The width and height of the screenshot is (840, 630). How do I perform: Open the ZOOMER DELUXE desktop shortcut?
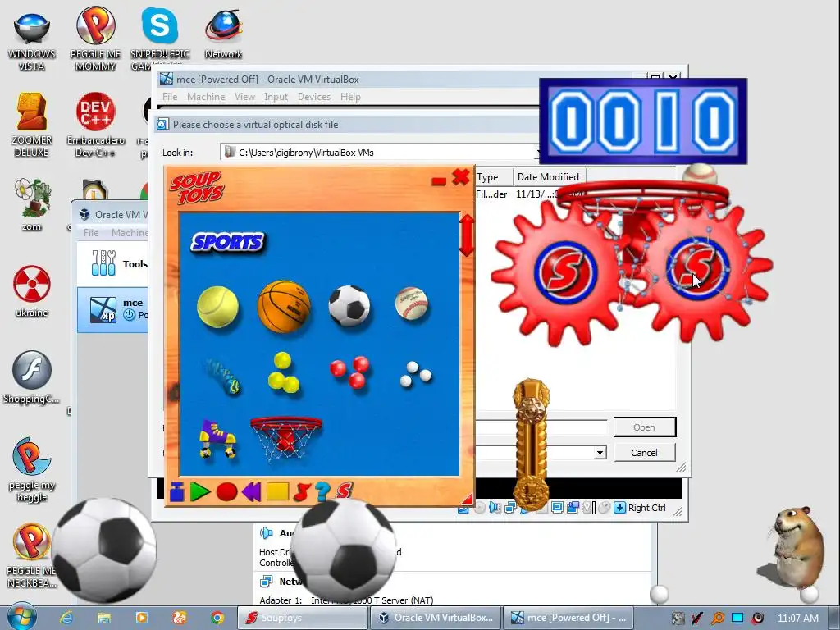32,125
